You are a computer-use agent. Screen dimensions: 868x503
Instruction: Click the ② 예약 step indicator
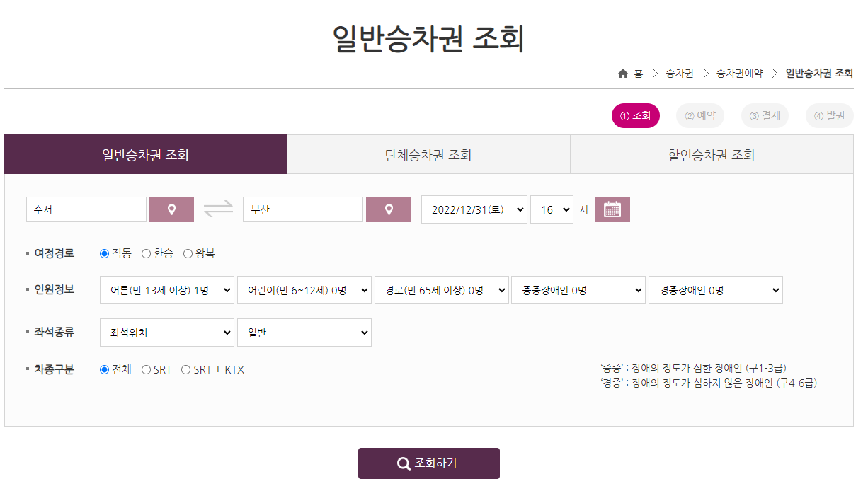700,115
